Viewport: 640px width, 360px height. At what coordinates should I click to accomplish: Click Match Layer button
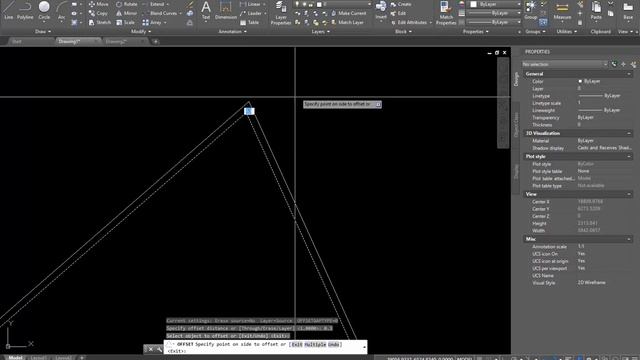(x=347, y=22)
